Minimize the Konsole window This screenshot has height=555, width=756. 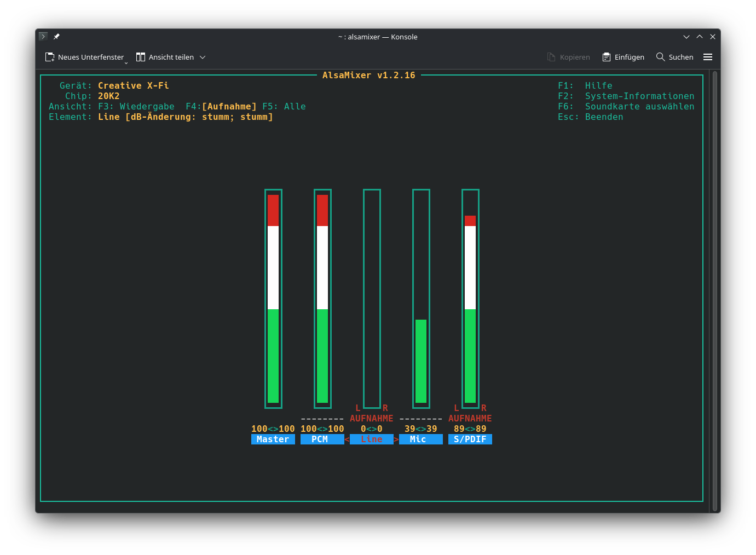click(686, 37)
